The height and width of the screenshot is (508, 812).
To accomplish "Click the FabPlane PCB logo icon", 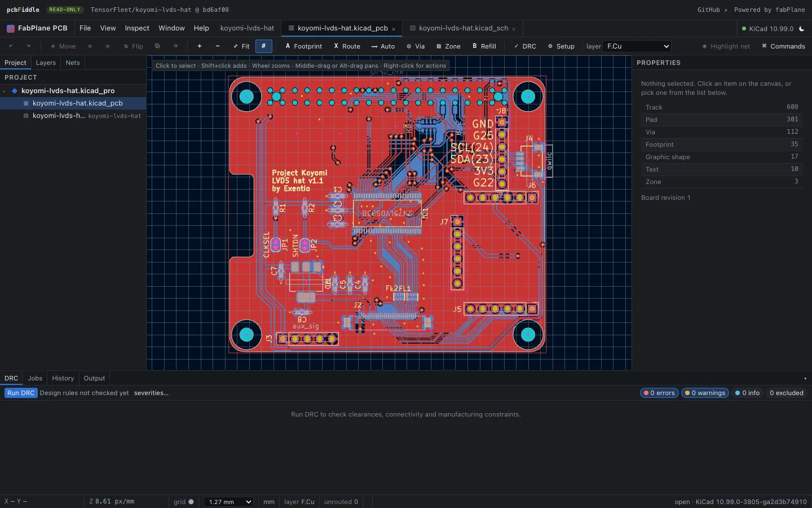I will coord(11,28).
